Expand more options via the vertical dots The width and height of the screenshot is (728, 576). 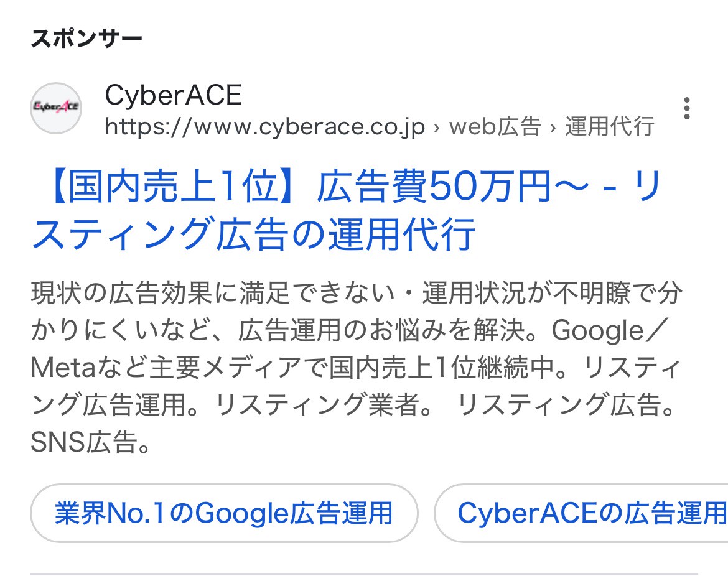(x=687, y=109)
